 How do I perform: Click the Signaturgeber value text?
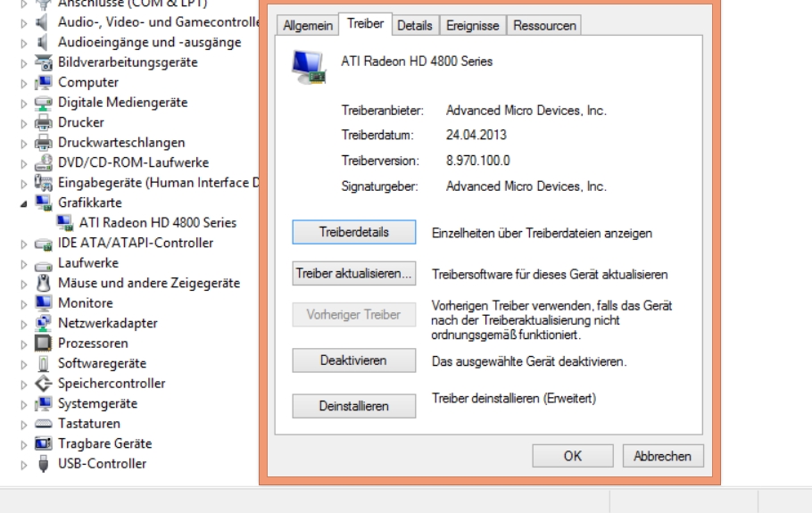click(x=526, y=186)
